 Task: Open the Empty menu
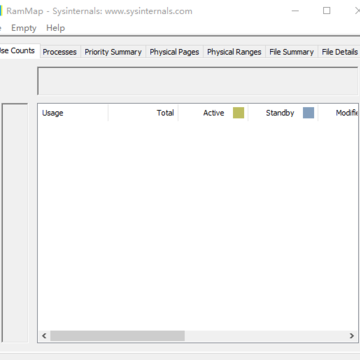tap(24, 28)
